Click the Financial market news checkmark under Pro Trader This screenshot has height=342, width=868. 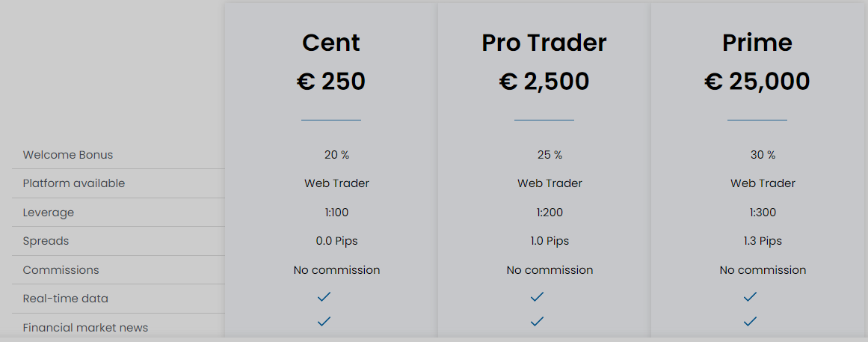537,321
